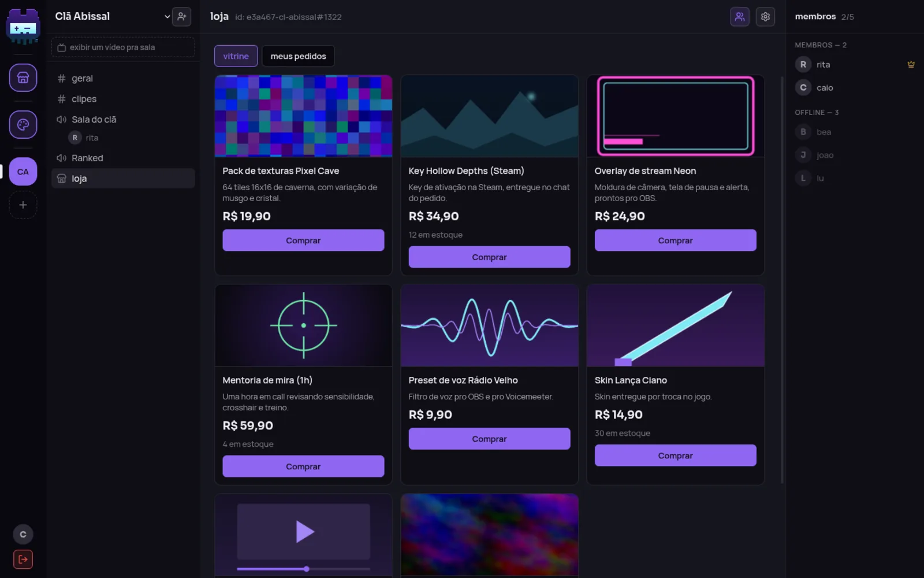Image resolution: width=924 pixels, height=578 pixels.
Task: Click the crown icon next to rita
Action: (911, 65)
